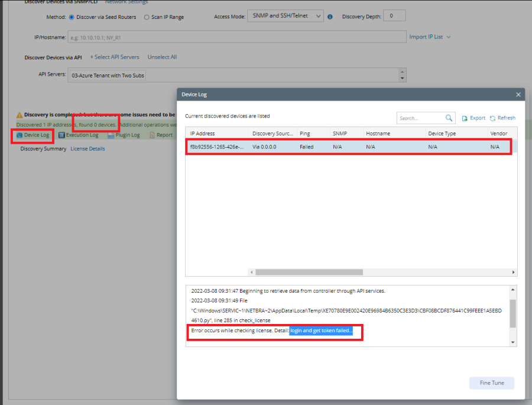The height and width of the screenshot is (405, 532).
Task: Click the Unselect All link
Action: [x=162, y=57]
